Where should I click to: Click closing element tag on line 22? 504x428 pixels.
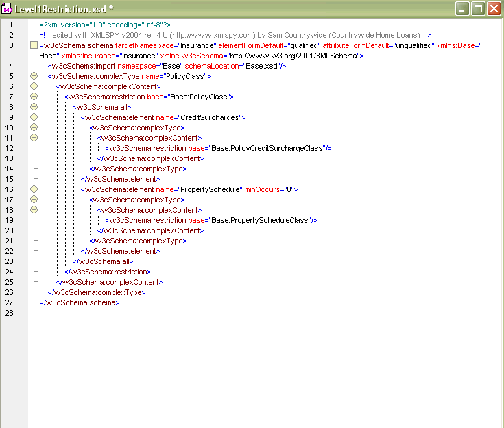120,251
